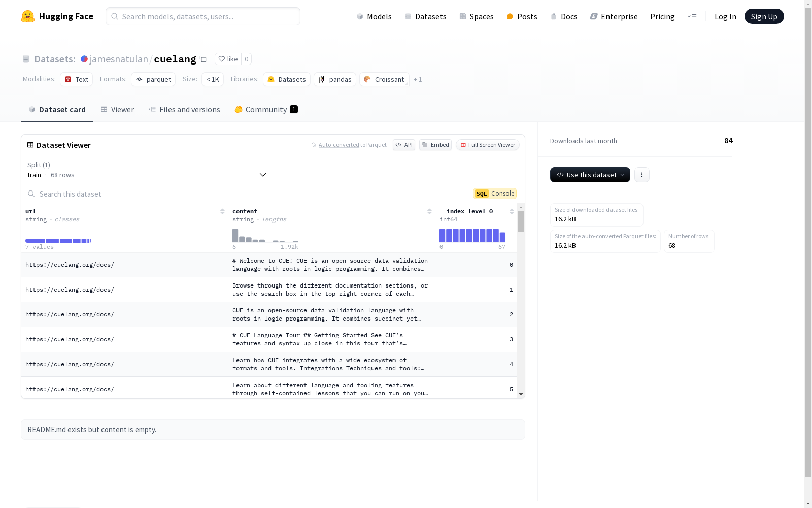
Task: Click the Datasets breadcrumb icon
Action: (x=26, y=59)
